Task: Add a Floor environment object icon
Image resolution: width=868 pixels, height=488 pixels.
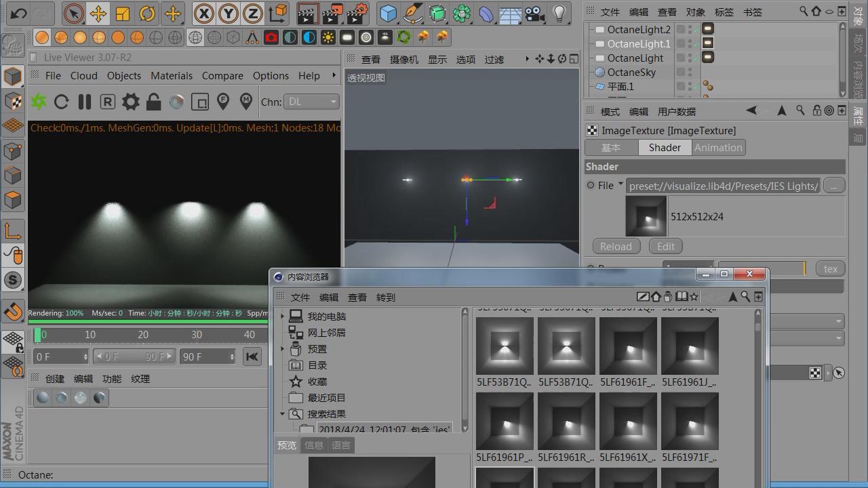Action: coord(511,13)
